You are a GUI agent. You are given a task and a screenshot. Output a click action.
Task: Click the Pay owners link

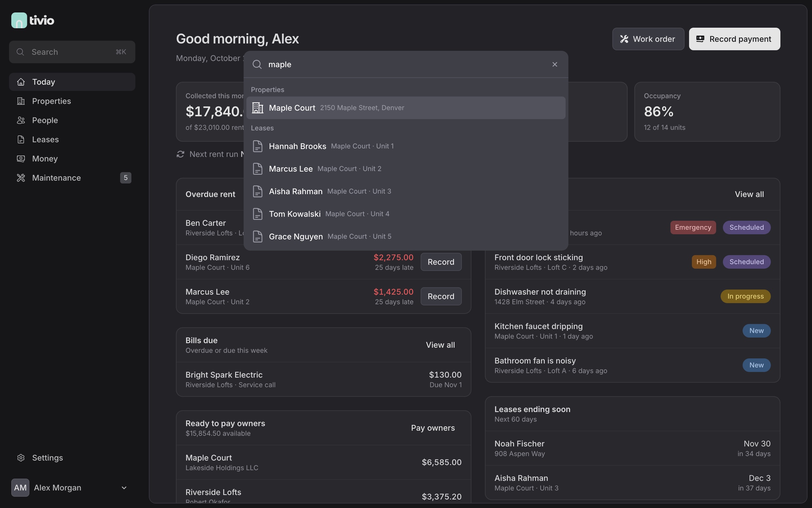pyautogui.click(x=433, y=428)
